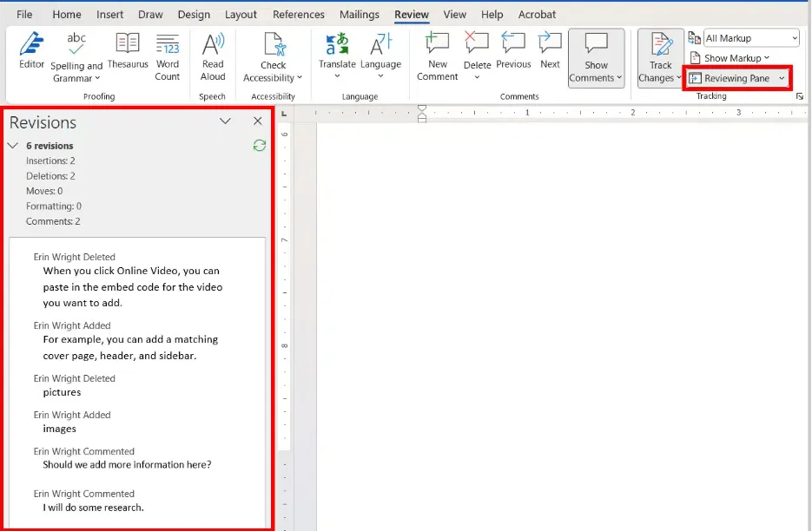Click the first line indent marker on ruler
This screenshot has width=812, height=531.
[422, 108]
